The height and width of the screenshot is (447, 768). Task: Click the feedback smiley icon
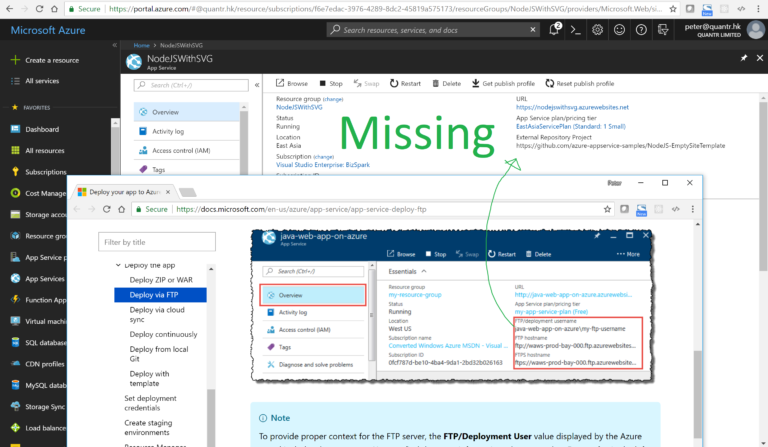coord(619,30)
